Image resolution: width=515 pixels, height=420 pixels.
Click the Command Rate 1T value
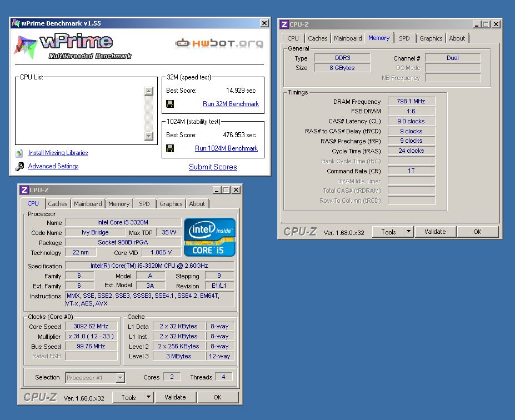411,171
